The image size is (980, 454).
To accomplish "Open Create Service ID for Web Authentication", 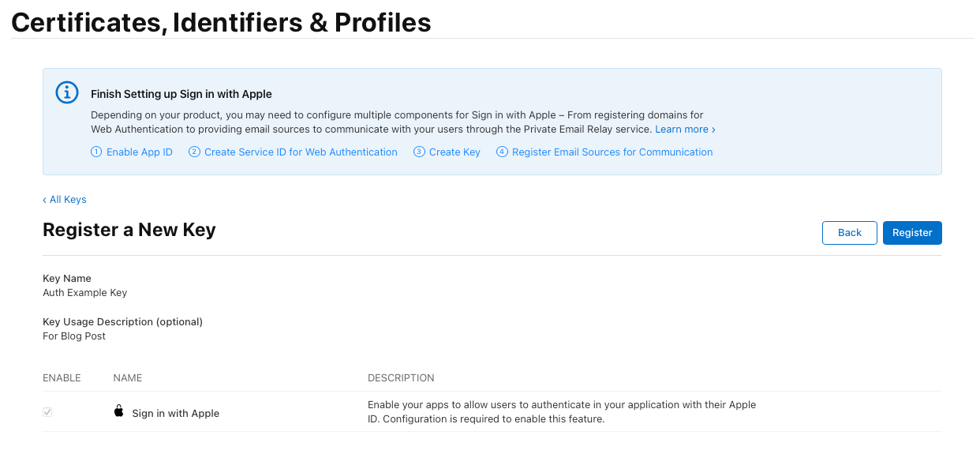I will (x=301, y=152).
